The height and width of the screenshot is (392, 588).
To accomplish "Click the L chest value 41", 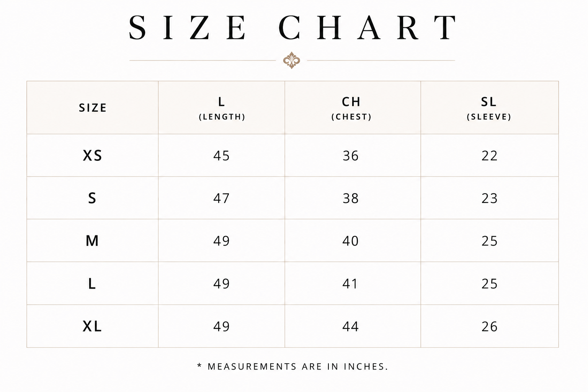I will pos(350,284).
